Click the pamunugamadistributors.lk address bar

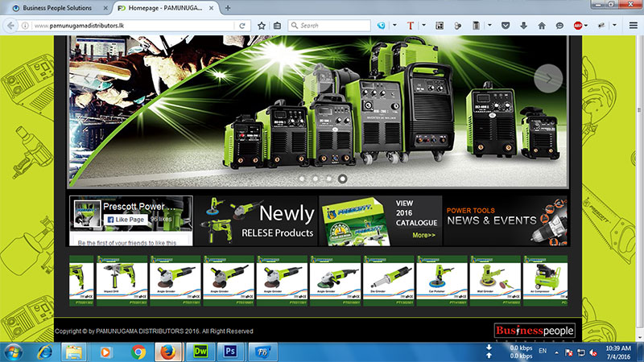click(134, 26)
